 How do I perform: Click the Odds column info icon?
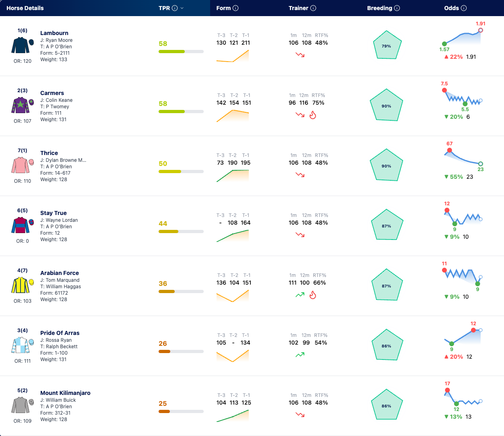click(464, 8)
